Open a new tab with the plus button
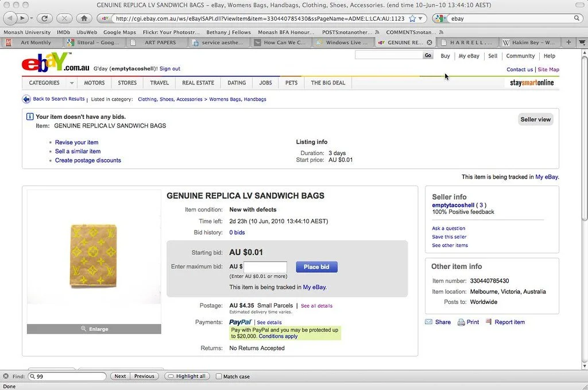This screenshot has width=588, height=390. pyautogui.click(x=568, y=43)
